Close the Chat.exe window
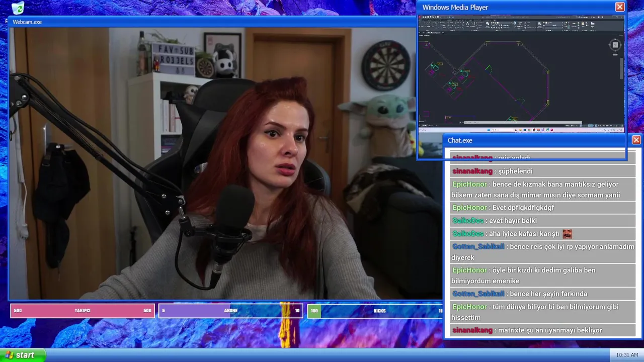 [x=636, y=140]
